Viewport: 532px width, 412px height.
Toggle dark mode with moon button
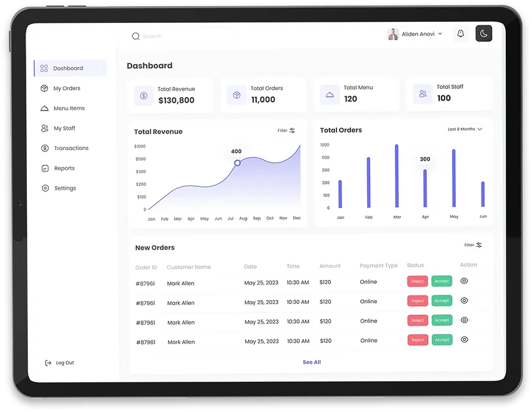click(484, 34)
